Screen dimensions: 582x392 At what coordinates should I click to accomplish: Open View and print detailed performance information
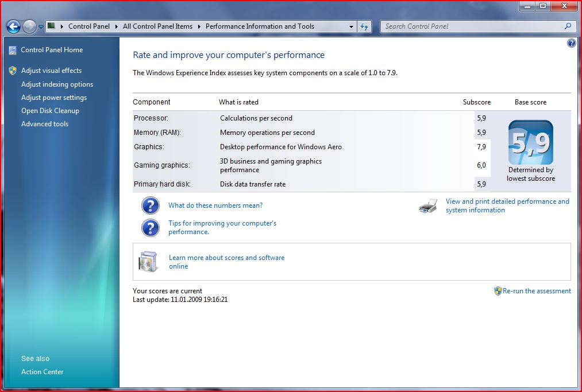(x=507, y=205)
